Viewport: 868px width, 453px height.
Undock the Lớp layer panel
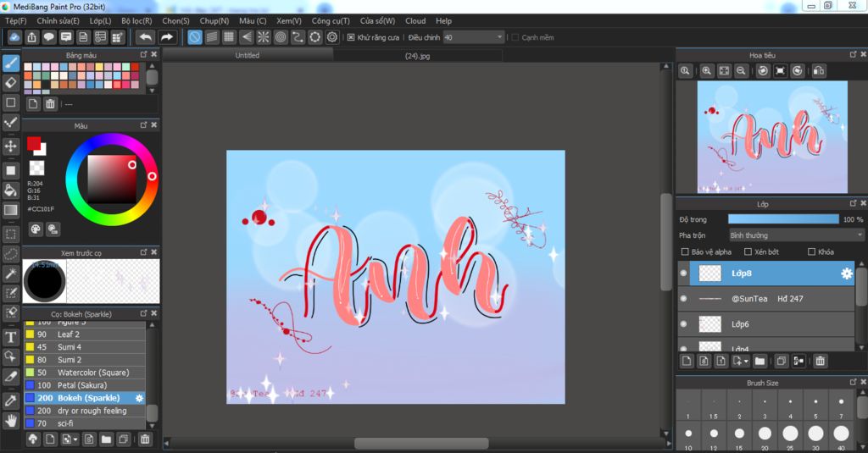tap(853, 204)
